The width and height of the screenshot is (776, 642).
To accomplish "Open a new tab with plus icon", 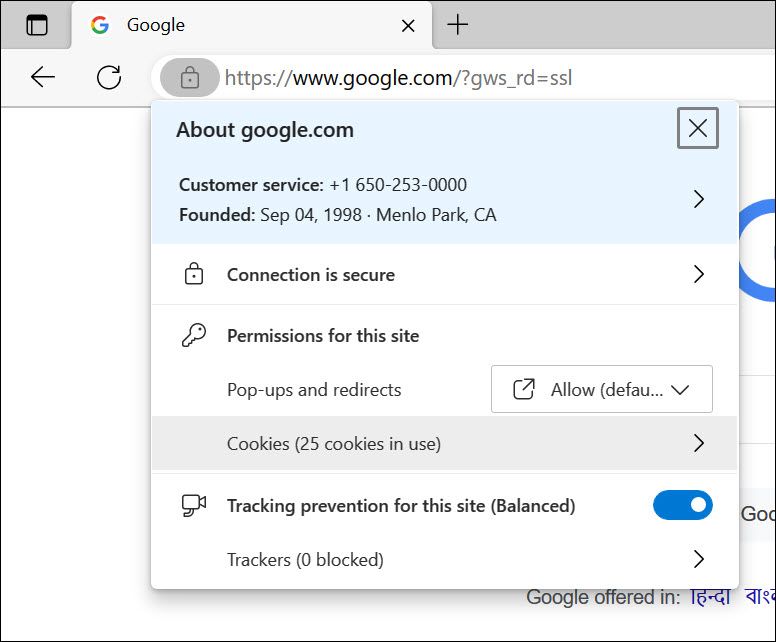I will tap(457, 25).
